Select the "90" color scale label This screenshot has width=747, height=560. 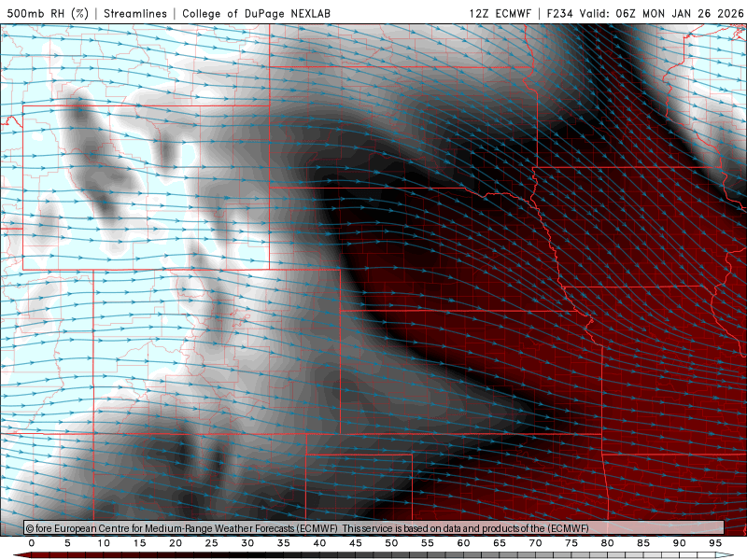(x=680, y=543)
